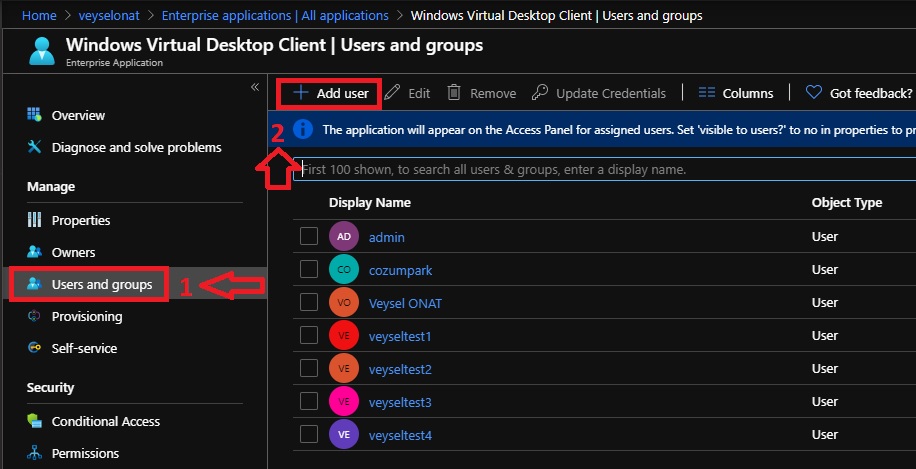The image size is (916, 469).
Task: Click the VO avatar for Veysel ONAT
Action: tap(344, 303)
